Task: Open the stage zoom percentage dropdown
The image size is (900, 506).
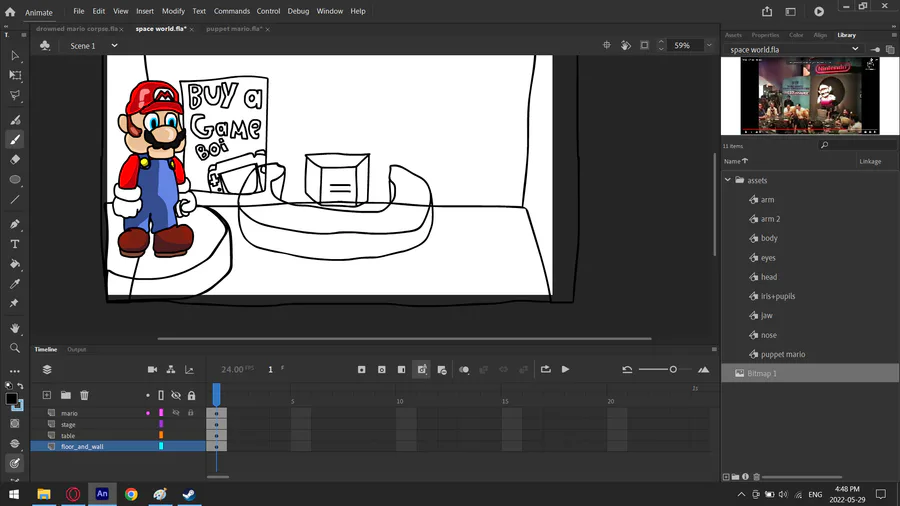Action: click(x=709, y=45)
